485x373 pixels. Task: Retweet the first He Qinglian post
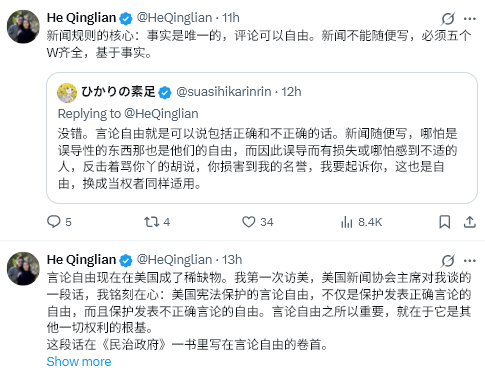[151, 222]
